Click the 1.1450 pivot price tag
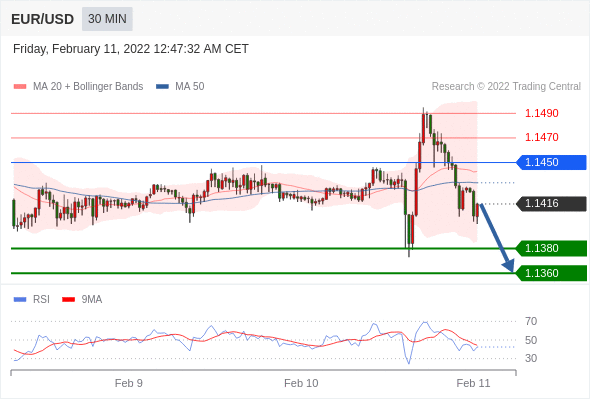This screenshot has width=590, height=400. pyautogui.click(x=552, y=163)
